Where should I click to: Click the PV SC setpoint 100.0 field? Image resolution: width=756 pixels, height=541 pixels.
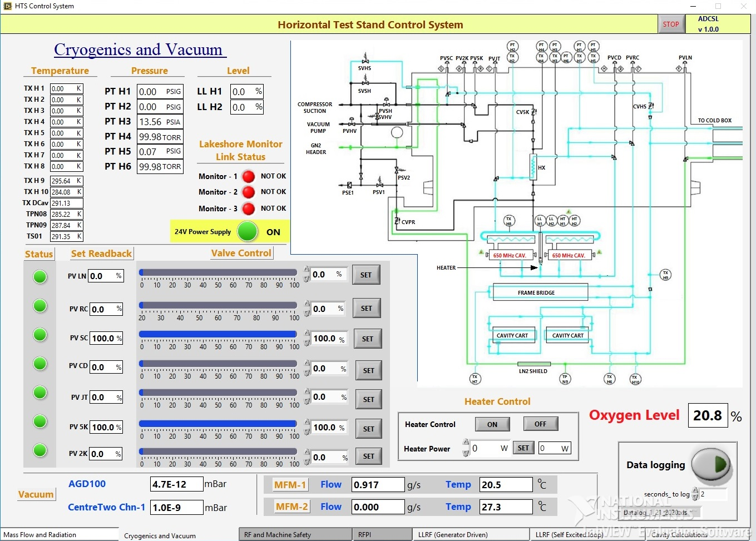pos(329,338)
